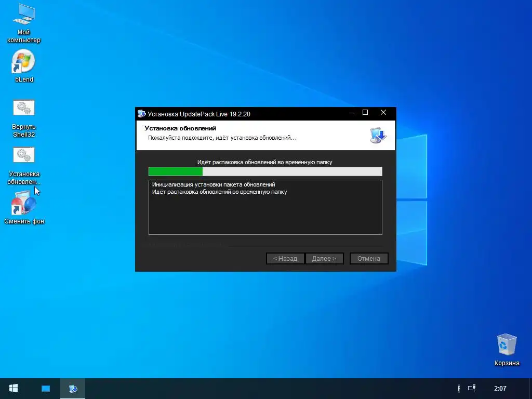Close the UpdatePack installer window

point(383,113)
